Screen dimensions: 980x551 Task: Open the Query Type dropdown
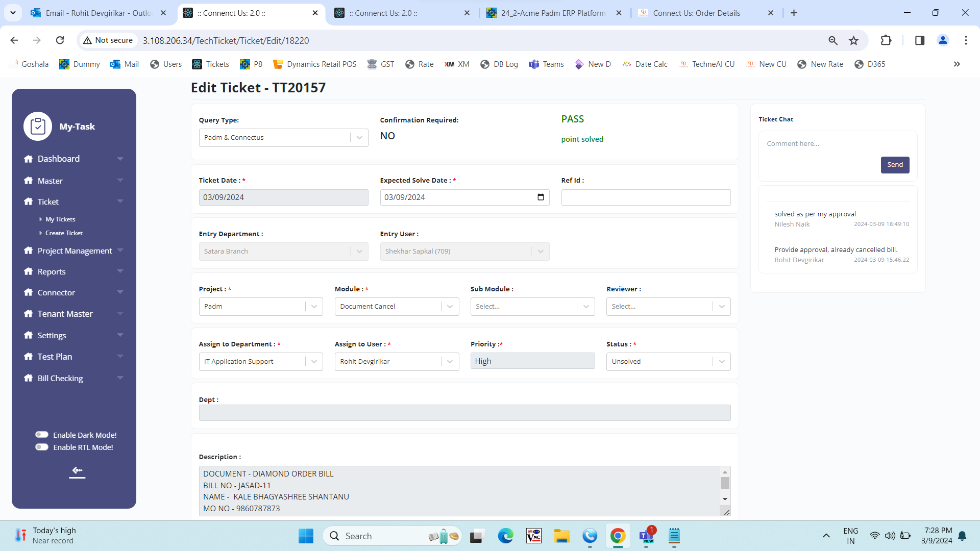pos(283,138)
